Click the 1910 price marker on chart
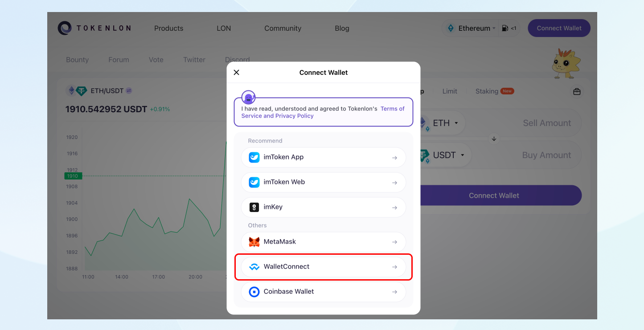Viewport: 644px width, 330px height. coord(72,176)
